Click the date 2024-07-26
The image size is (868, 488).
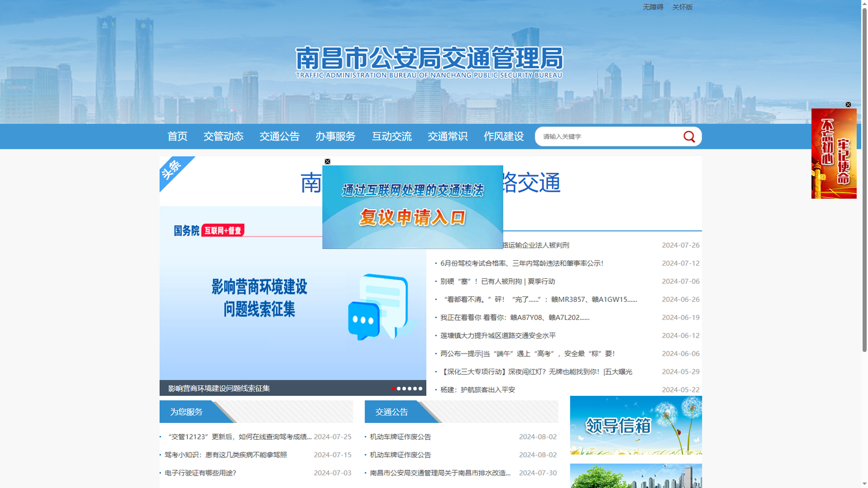tap(681, 245)
